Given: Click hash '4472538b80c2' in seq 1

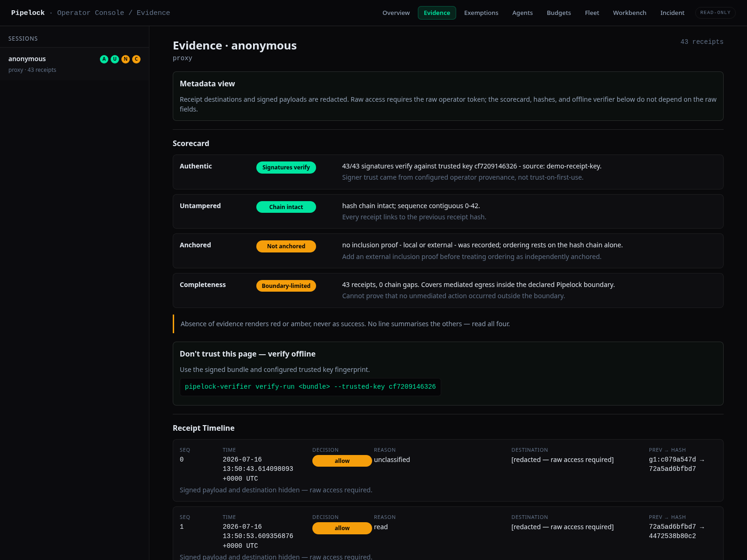Looking at the screenshot, I should (x=672, y=536).
